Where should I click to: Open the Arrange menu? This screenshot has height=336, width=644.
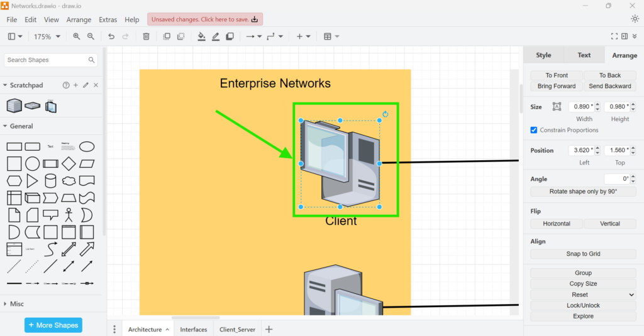[79, 19]
